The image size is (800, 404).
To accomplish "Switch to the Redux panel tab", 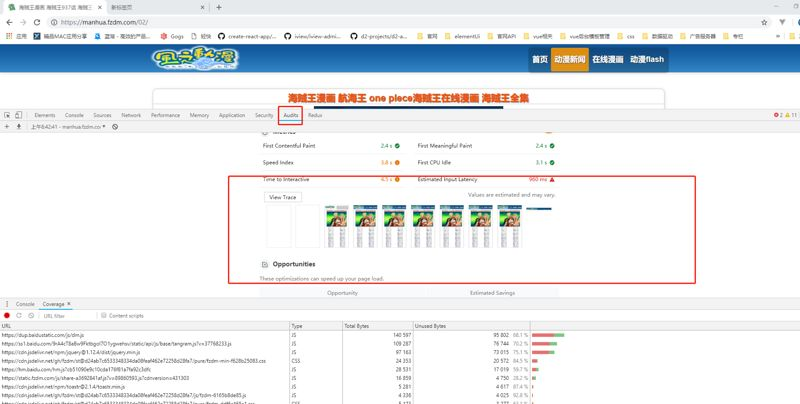I will pyautogui.click(x=315, y=115).
